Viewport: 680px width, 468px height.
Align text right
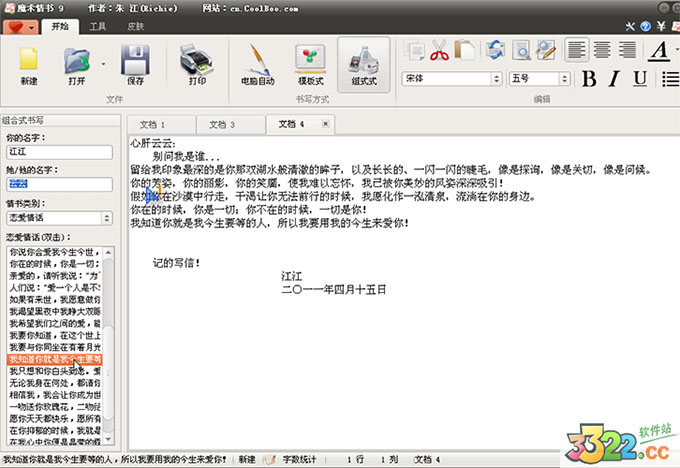click(627, 50)
